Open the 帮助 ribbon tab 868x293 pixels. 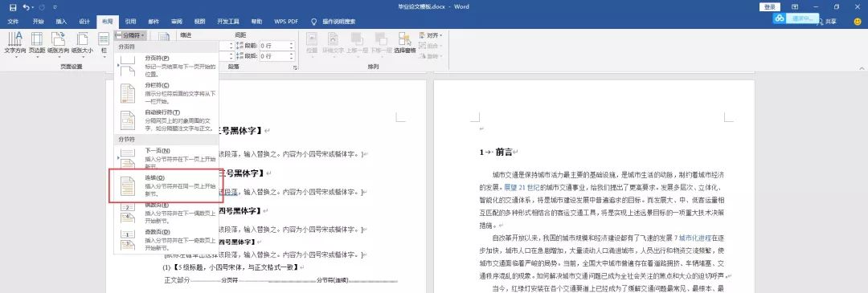point(257,22)
